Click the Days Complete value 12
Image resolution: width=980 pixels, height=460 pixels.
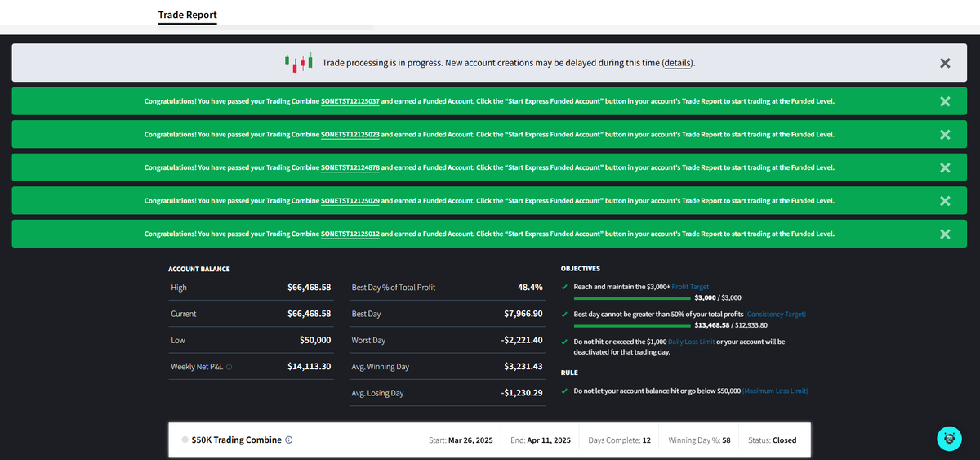(646, 440)
